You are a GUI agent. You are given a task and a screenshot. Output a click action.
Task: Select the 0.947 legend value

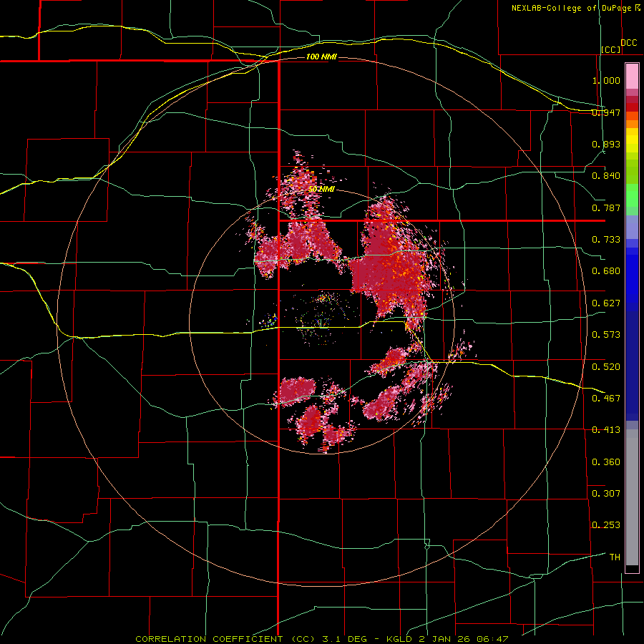606,112
